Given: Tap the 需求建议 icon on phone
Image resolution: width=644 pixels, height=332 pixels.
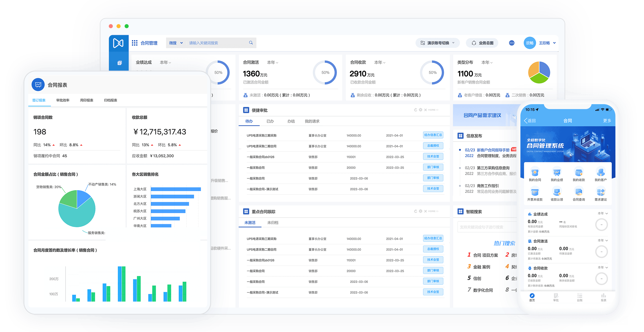Looking at the screenshot, I should pyautogui.click(x=601, y=192).
